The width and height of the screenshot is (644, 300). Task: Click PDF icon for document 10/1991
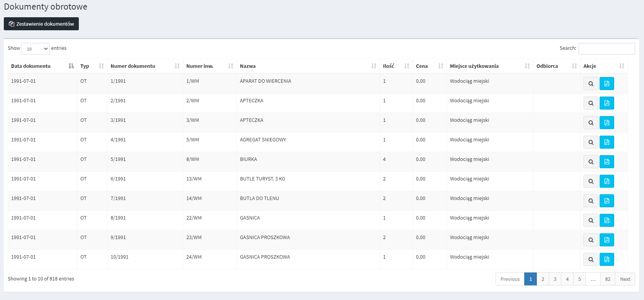pos(607,259)
